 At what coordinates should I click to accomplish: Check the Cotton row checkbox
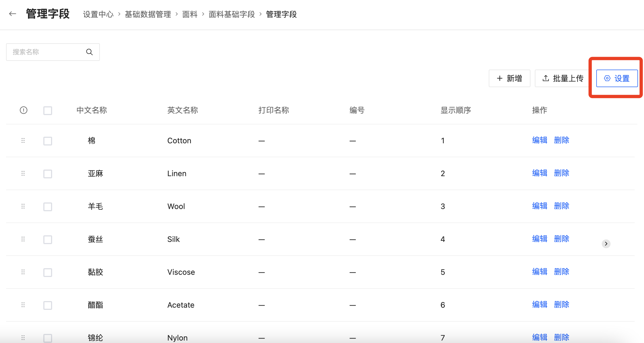pos(48,141)
